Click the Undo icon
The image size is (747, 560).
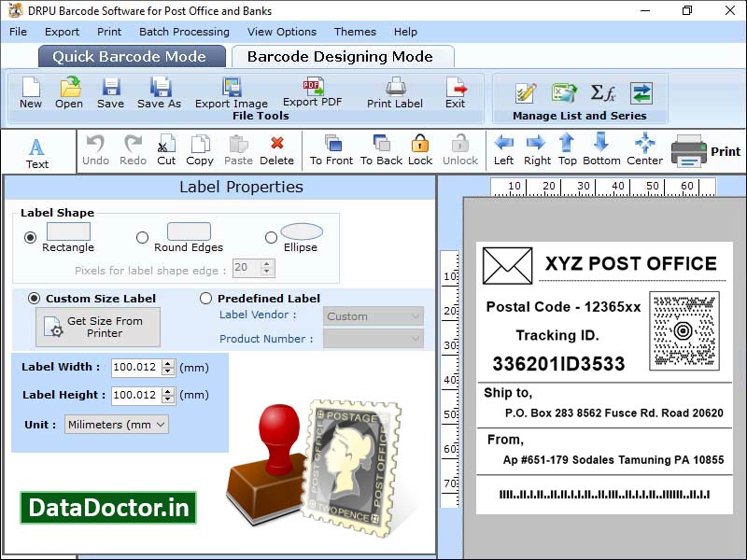click(96, 147)
